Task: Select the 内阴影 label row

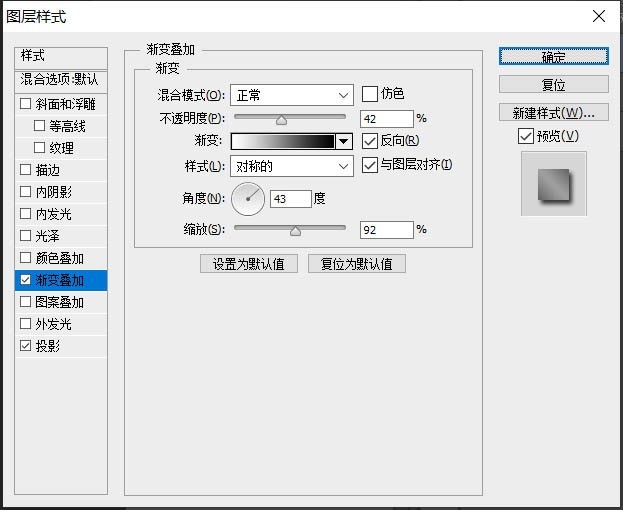Action: (x=61, y=192)
